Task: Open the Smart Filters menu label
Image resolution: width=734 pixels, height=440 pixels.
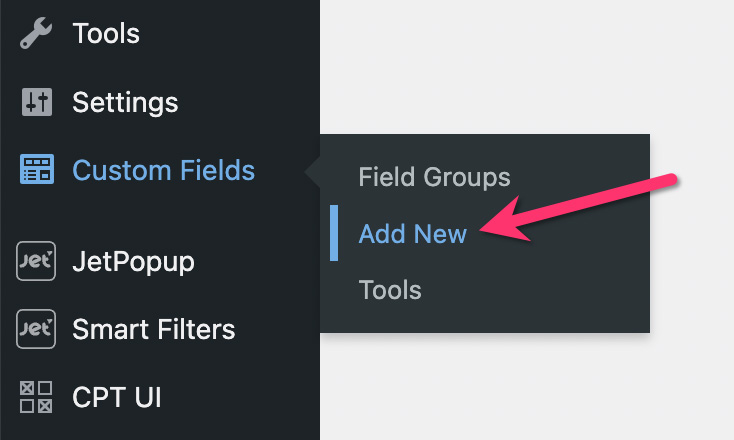Action: coord(154,329)
